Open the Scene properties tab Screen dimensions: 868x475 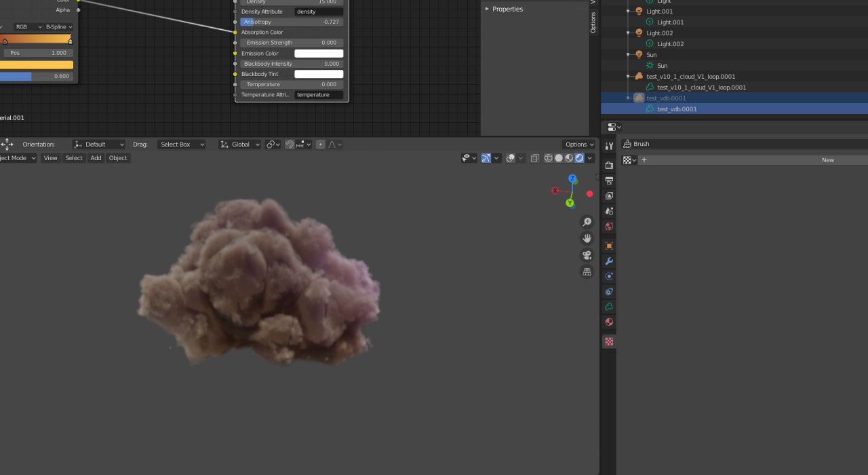[x=609, y=211]
